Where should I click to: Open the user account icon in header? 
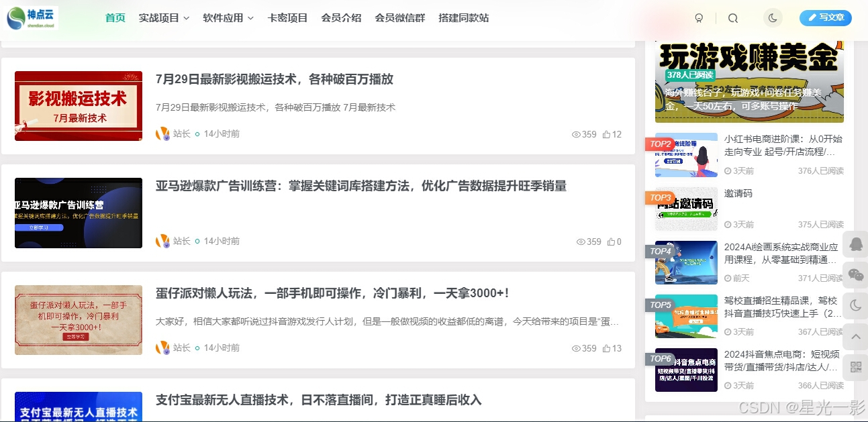699,18
